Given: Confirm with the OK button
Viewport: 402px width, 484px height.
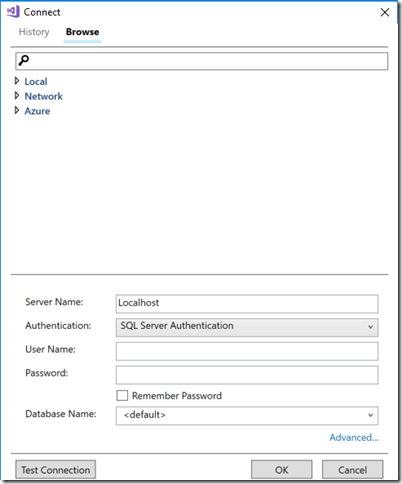Looking at the screenshot, I should [x=282, y=470].
